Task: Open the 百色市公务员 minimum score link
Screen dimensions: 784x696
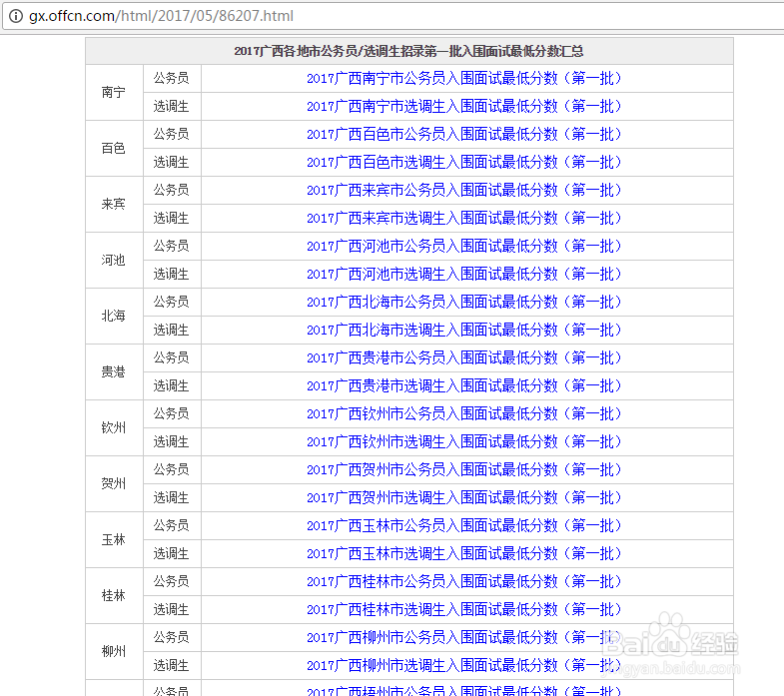Action: tap(464, 135)
